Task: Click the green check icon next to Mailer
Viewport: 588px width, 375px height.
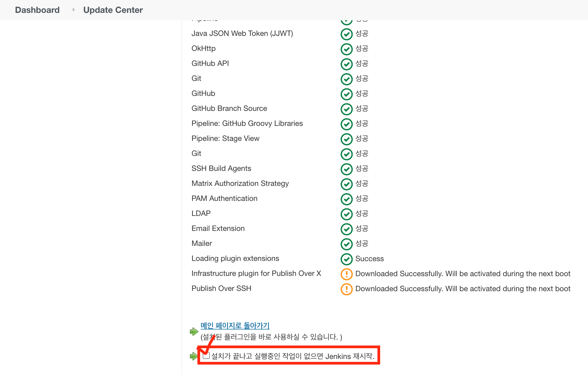Action: click(x=346, y=244)
